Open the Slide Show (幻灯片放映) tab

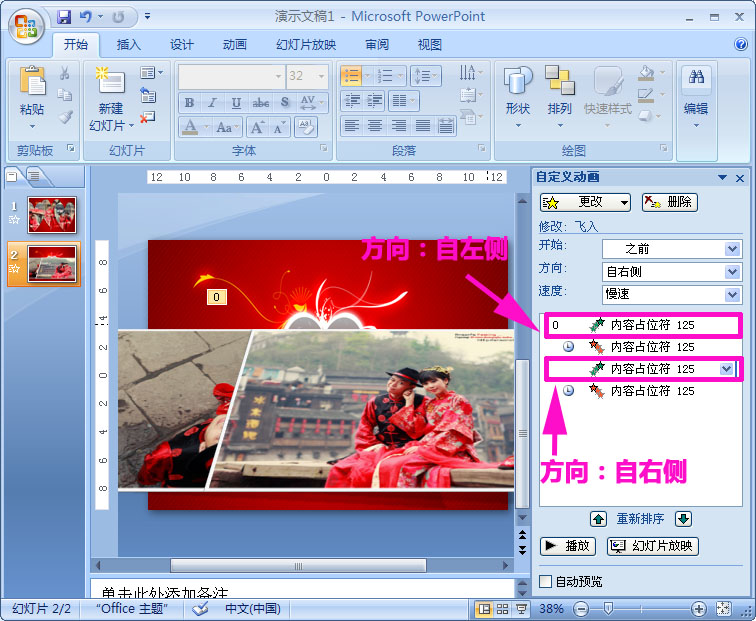tap(306, 45)
